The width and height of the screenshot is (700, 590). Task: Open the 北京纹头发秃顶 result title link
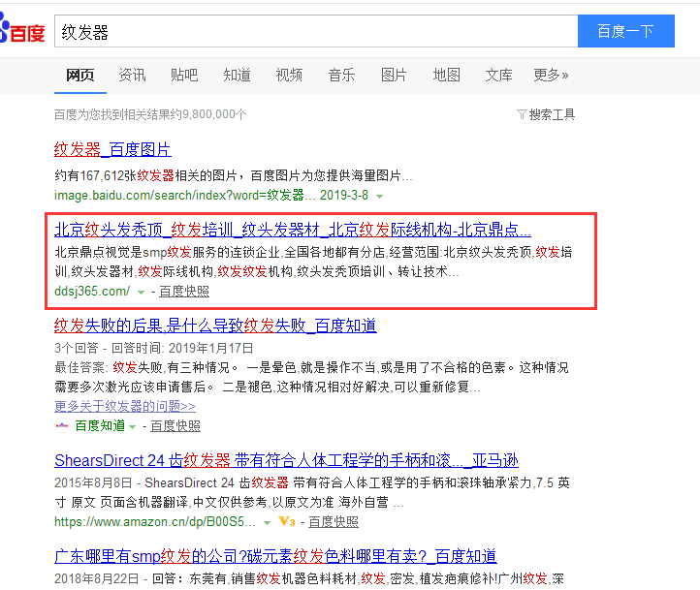tap(292, 231)
